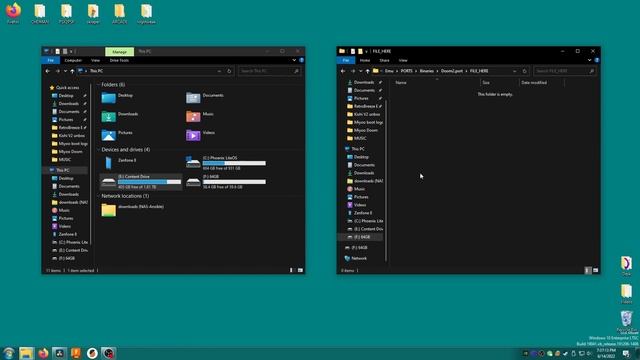This screenshot has width=640, height=360.
Task: Select Zenfone 8 in FILE_HERE window sidebar
Action: click(359, 213)
